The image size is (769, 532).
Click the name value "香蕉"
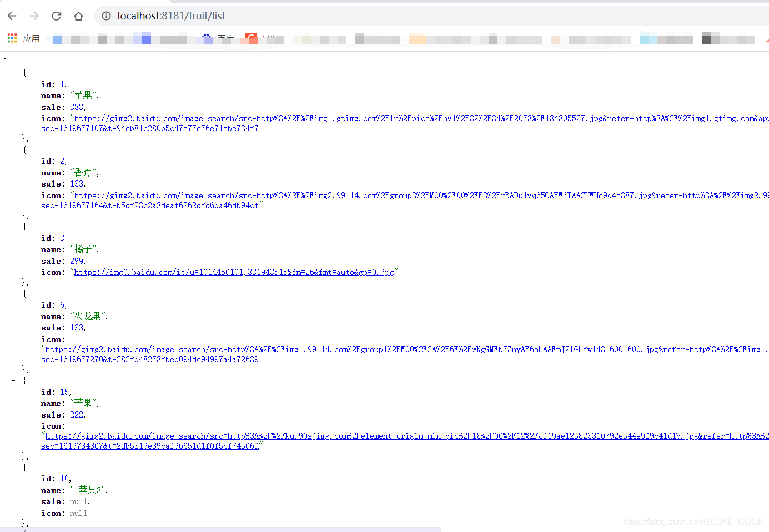click(x=83, y=173)
